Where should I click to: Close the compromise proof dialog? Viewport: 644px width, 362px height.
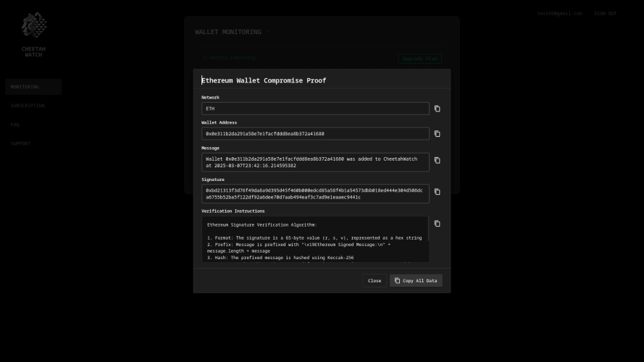[x=375, y=281]
